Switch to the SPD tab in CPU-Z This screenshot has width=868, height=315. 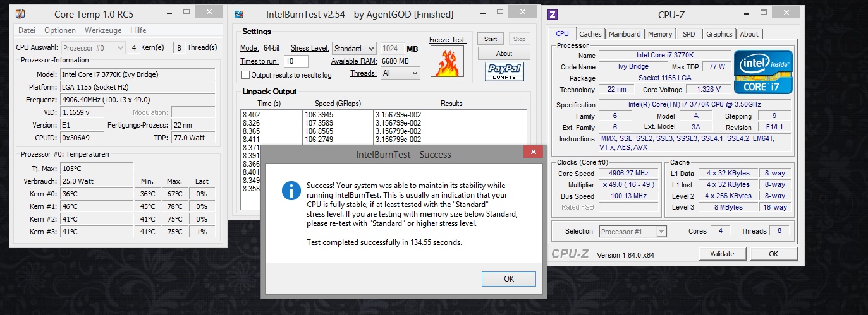click(x=689, y=34)
